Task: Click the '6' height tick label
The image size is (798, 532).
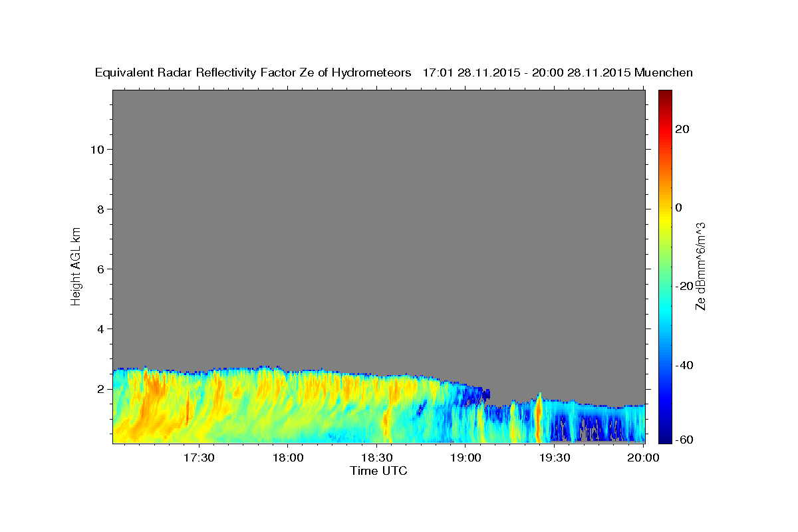Action: [100, 269]
